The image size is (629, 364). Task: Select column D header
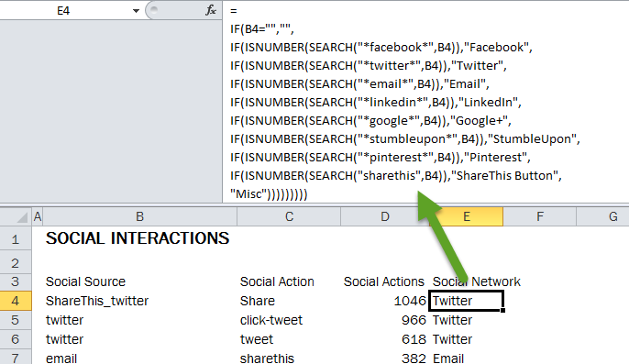tap(385, 216)
